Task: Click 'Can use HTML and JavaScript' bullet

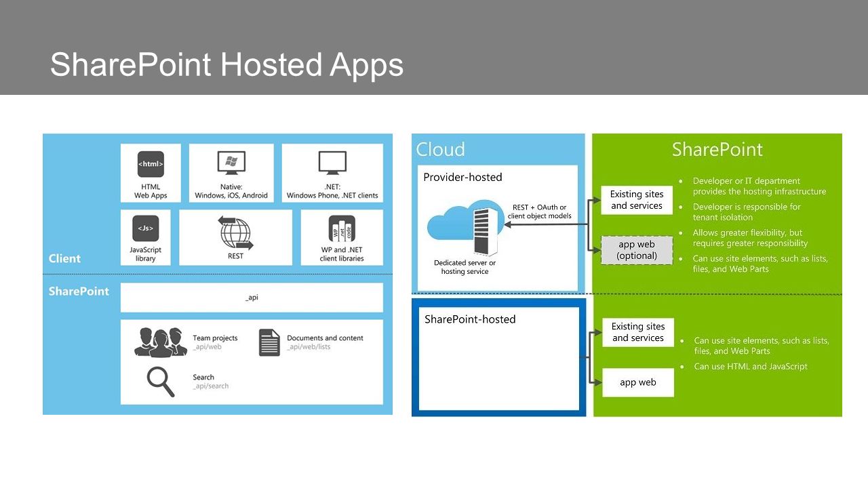Action: (751, 367)
